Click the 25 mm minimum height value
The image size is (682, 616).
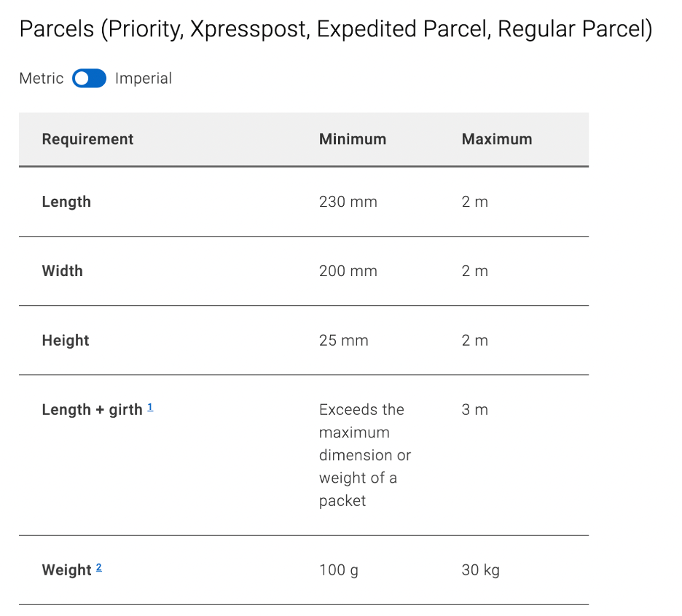[x=344, y=340]
